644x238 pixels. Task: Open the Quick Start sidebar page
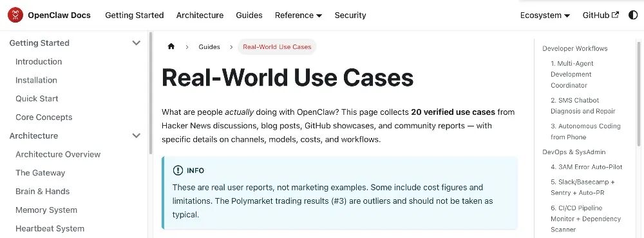click(x=37, y=99)
